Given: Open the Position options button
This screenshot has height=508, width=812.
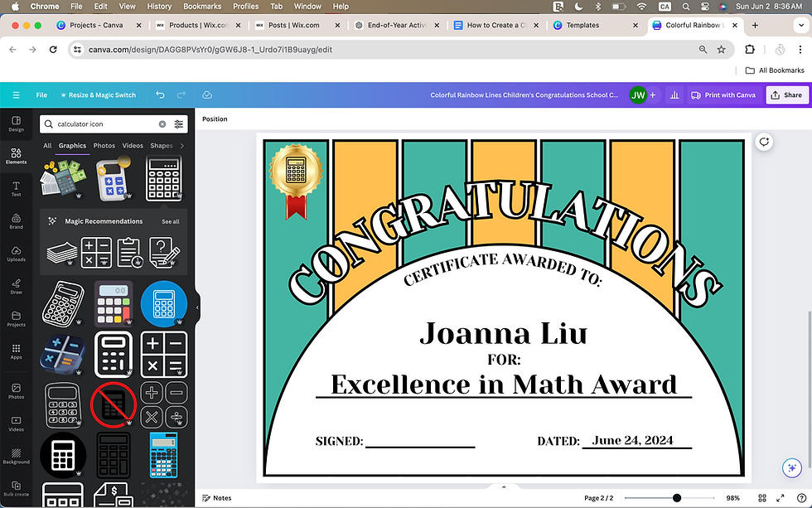Looking at the screenshot, I should coord(215,119).
